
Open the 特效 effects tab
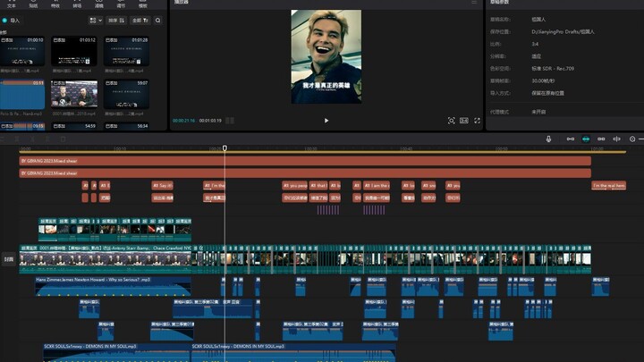point(55,4)
